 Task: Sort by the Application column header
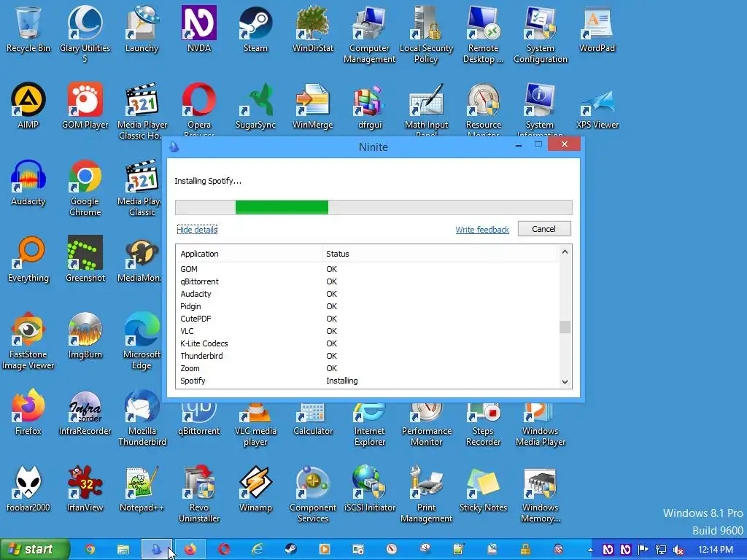[249, 254]
